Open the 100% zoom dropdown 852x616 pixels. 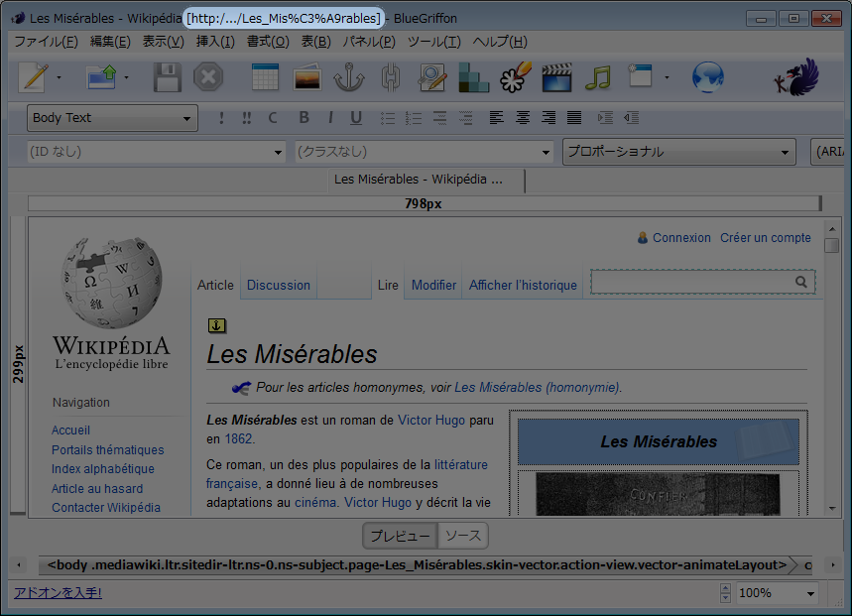pyautogui.click(x=777, y=593)
